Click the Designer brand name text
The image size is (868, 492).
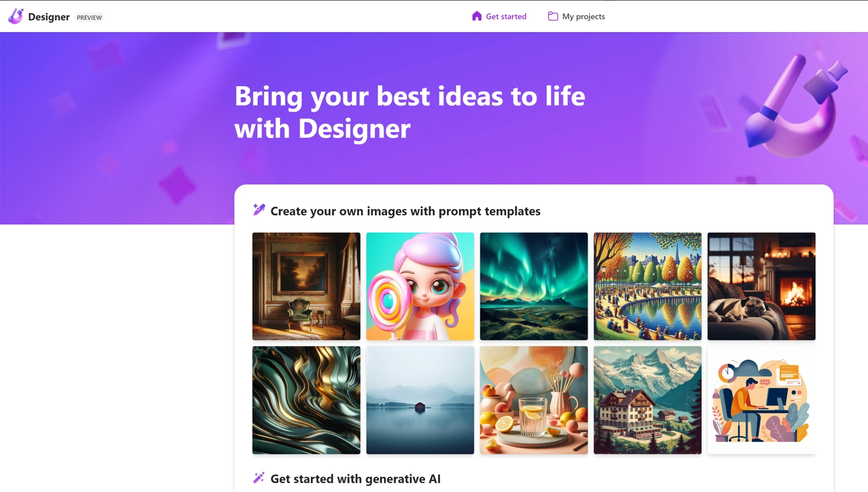(49, 17)
